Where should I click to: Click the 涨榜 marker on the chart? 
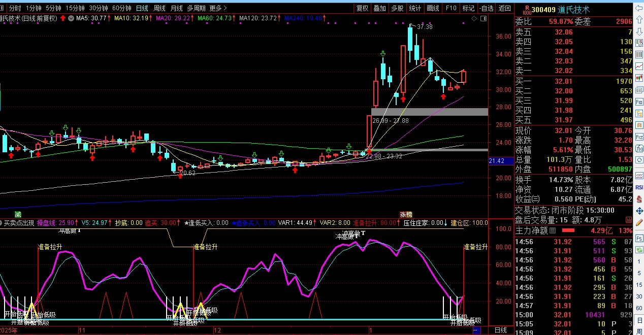coord(406,215)
